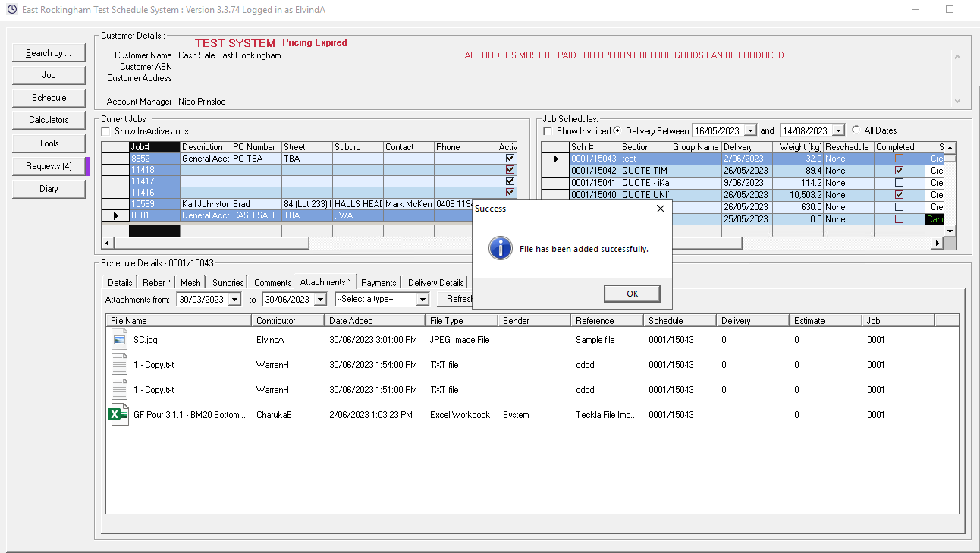Switch to the Payments tab
This screenshot has width=980, height=553.
[x=378, y=283]
